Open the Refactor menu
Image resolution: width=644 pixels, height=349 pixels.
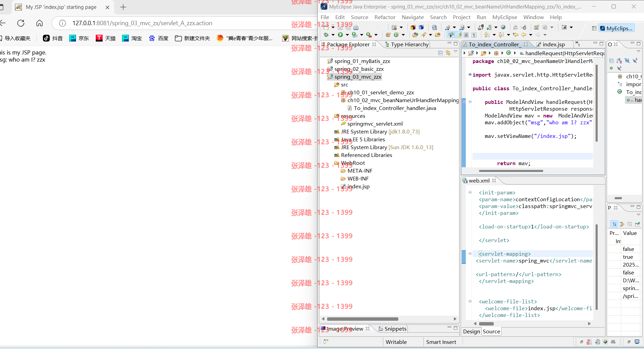click(385, 17)
